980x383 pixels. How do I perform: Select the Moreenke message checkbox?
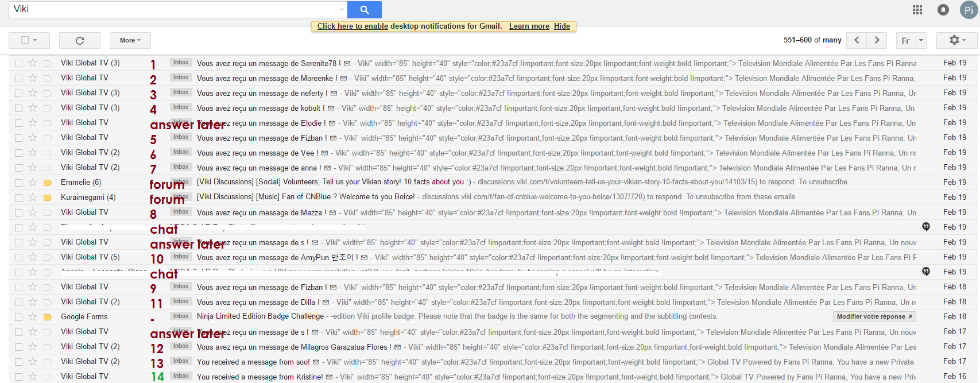(x=19, y=78)
